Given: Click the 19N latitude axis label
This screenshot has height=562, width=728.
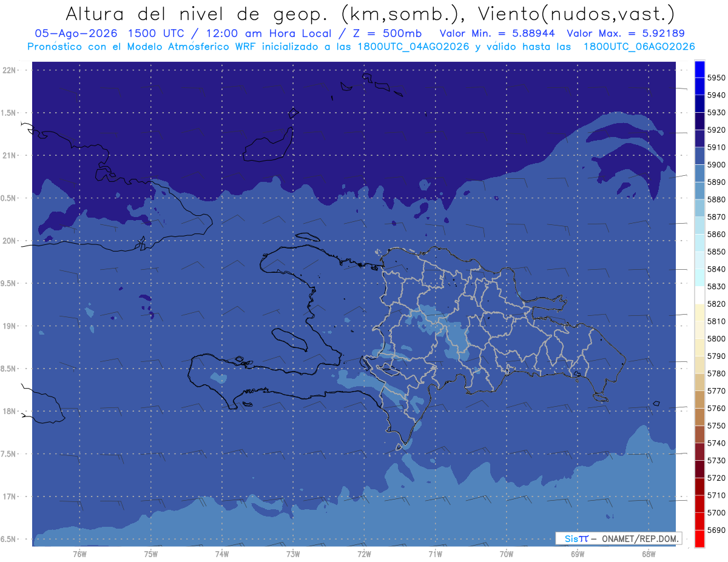Looking at the screenshot, I should (10, 326).
